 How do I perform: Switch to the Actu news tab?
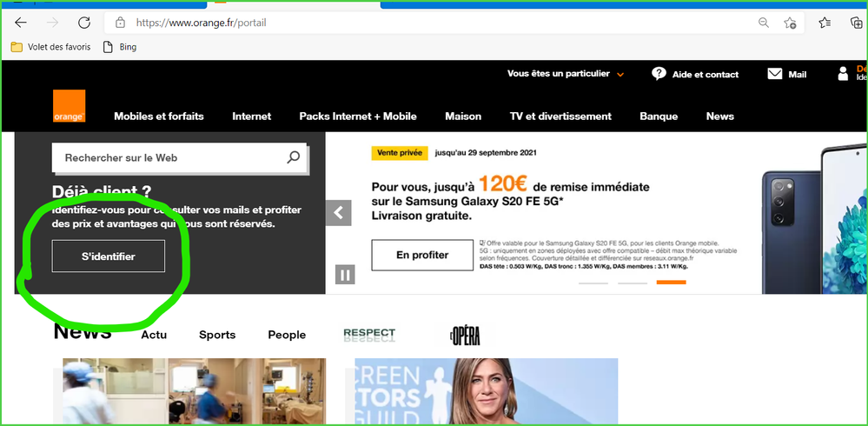(x=154, y=335)
